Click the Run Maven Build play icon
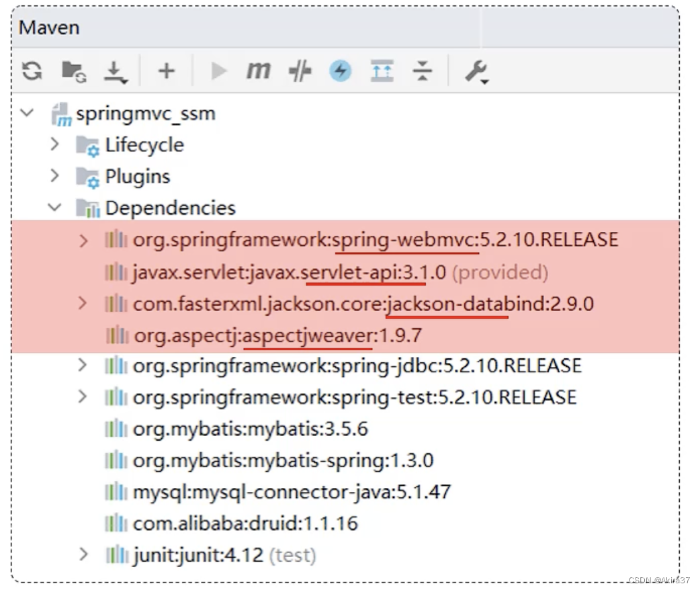Image resolution: width=700 pixels, height=590 pixels. point(218,71)
